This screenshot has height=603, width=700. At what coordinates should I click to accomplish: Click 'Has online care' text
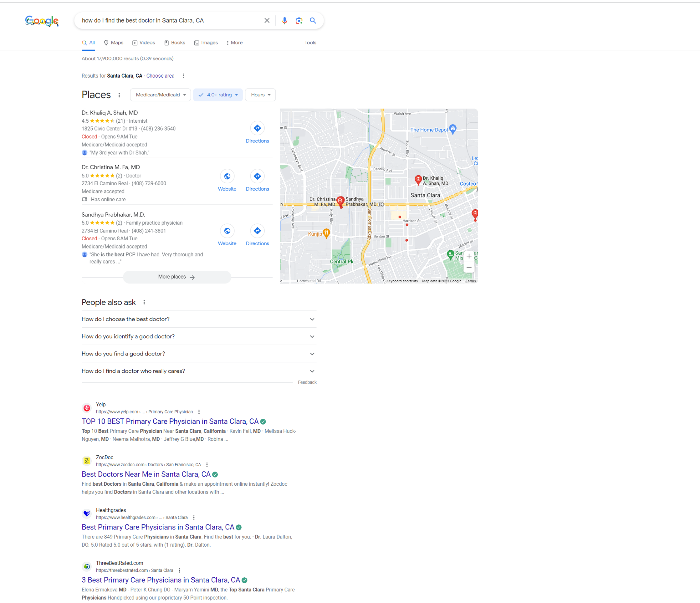tap(108, 200)
